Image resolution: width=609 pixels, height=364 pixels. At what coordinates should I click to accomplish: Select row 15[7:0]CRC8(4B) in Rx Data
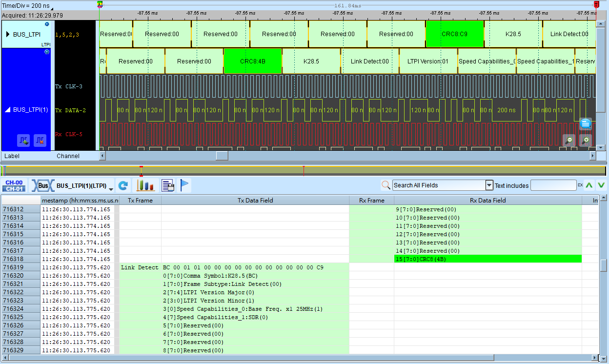[487, 259]
